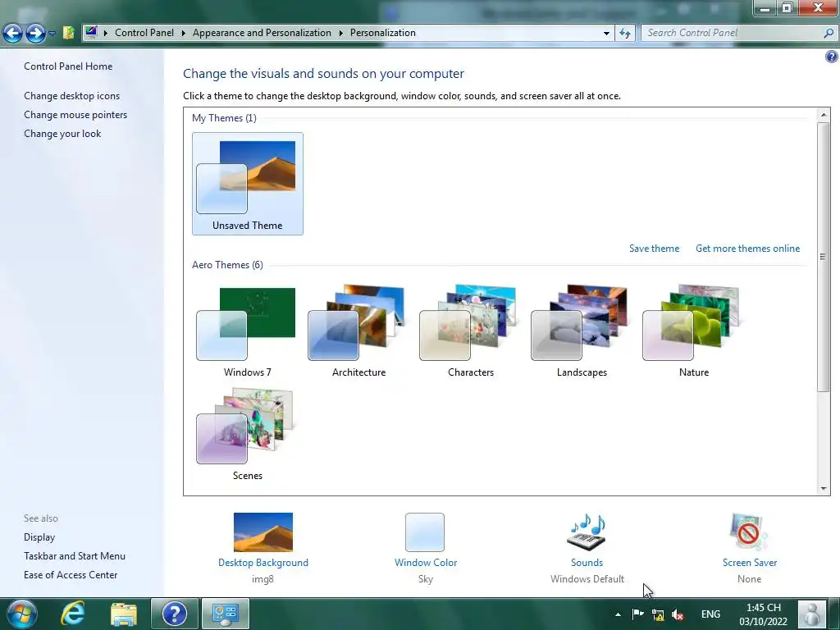The width and height of the screenshot is (840, 630).
Task: Select the Unsaved Theme thumbnail
Action: pyautogui.click(x=248, y=184)
